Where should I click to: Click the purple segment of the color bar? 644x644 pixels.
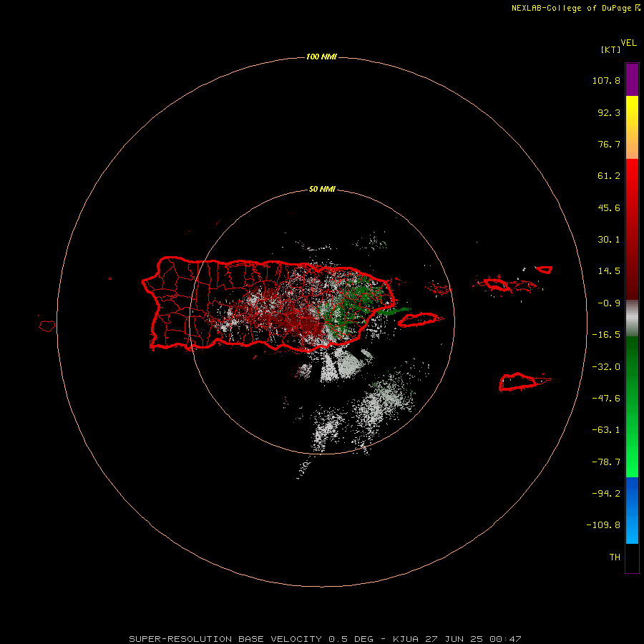(x=632, y=80)
